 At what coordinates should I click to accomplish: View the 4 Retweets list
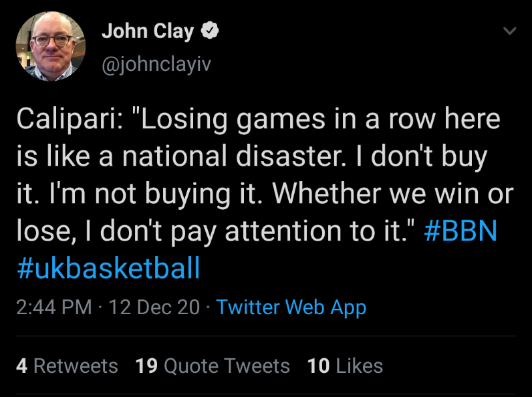click(x=67, y=366)
